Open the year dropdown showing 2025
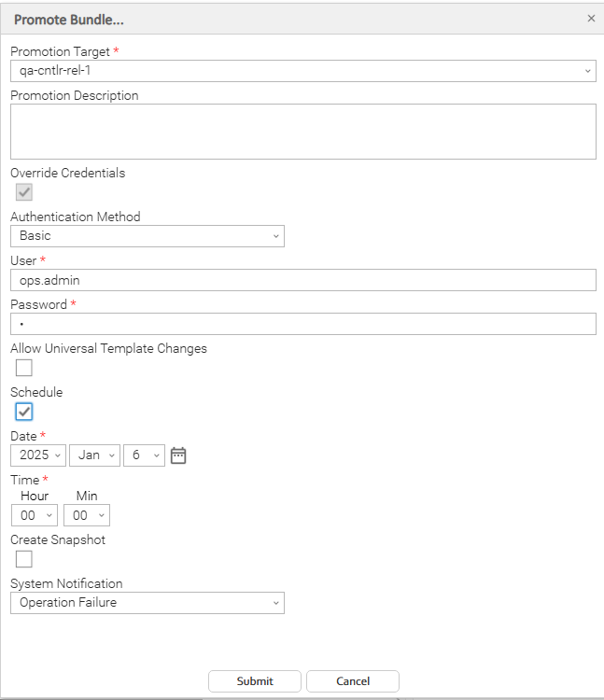604x700 pixels. point(37,455)
